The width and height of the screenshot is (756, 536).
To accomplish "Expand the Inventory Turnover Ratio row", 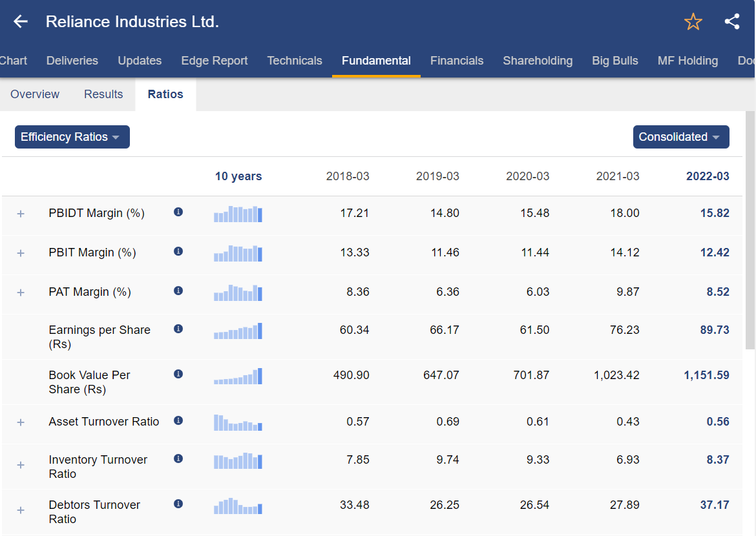I will (x=21, y=465).
